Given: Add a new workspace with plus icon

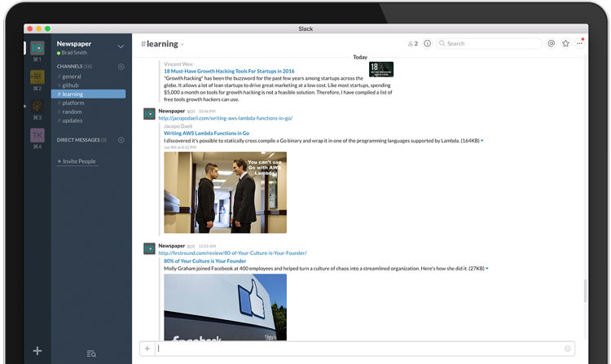Looking at the screenshot, I should [x=37, y=351].
